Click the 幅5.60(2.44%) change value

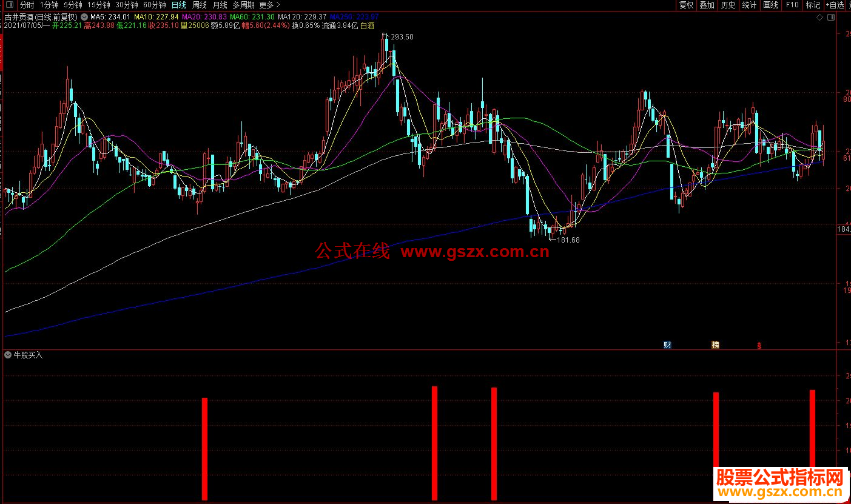click(265, 26)
